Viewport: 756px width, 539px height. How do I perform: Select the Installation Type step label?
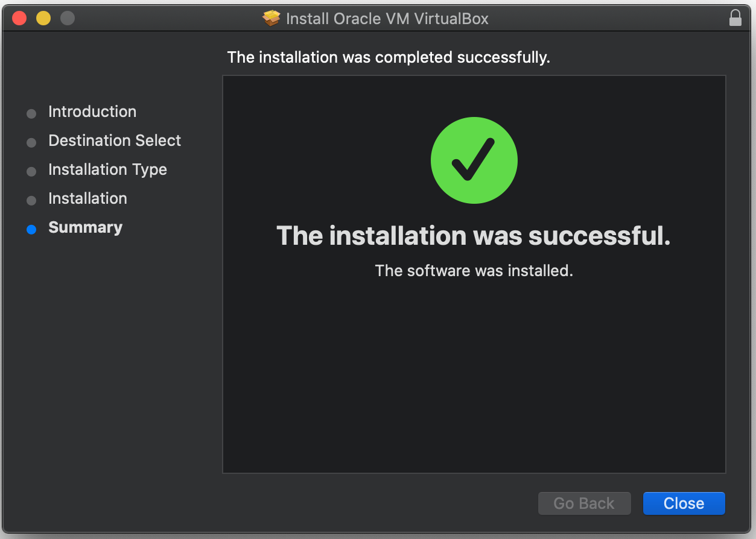pyautogui.click(x=107, y=169)
